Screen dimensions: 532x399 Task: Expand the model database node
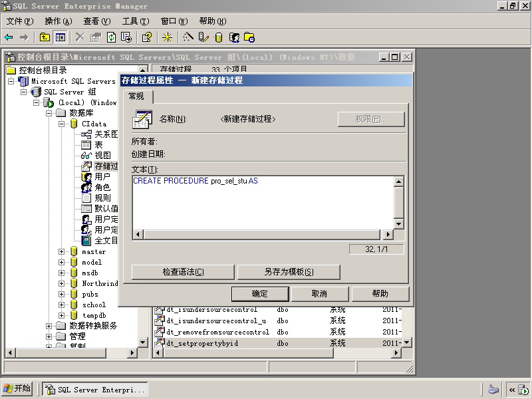tap(61, 262)
